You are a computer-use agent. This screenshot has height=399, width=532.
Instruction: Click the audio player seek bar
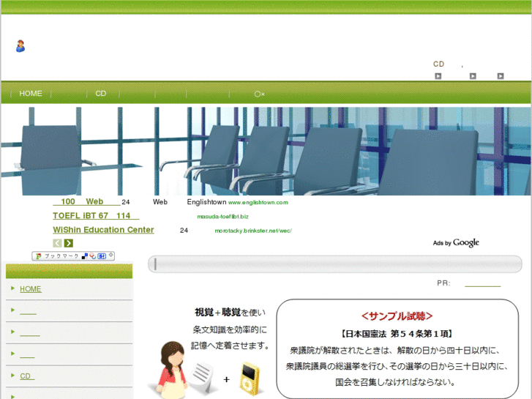point(335,264)
